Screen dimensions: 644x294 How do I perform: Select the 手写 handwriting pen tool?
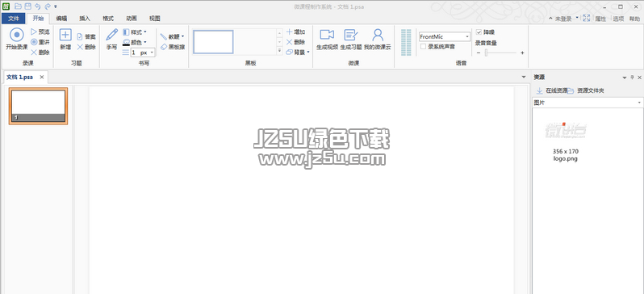point(111,35)
